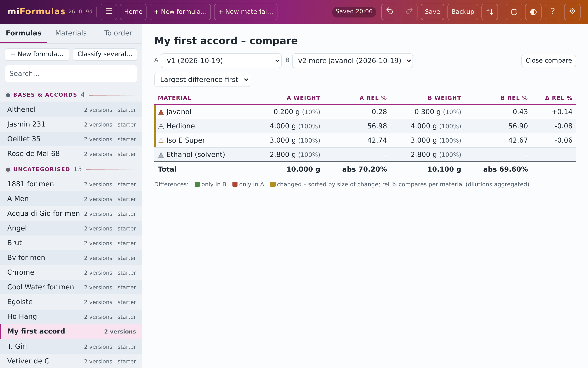Click the miFormulas logo

point(37,11)
